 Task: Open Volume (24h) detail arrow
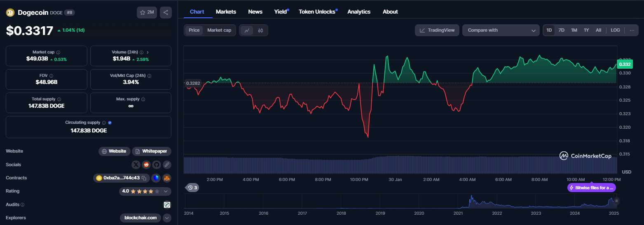[148, 52]
